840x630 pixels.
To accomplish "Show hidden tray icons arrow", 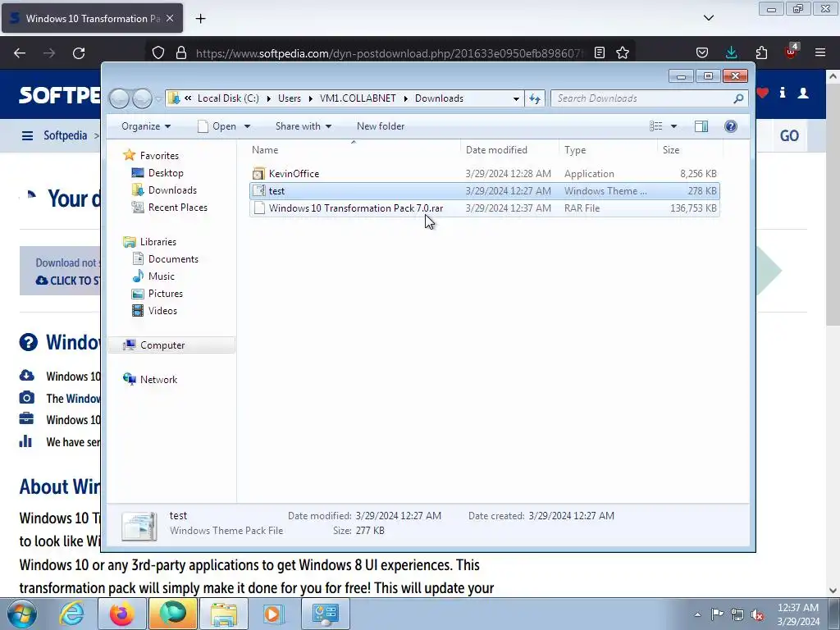I will point(697,614).
